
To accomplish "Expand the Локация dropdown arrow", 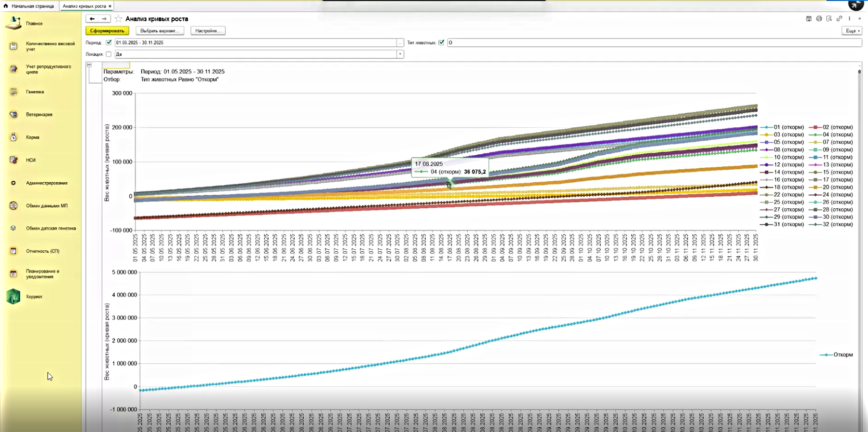I will (x=400, y=54).
